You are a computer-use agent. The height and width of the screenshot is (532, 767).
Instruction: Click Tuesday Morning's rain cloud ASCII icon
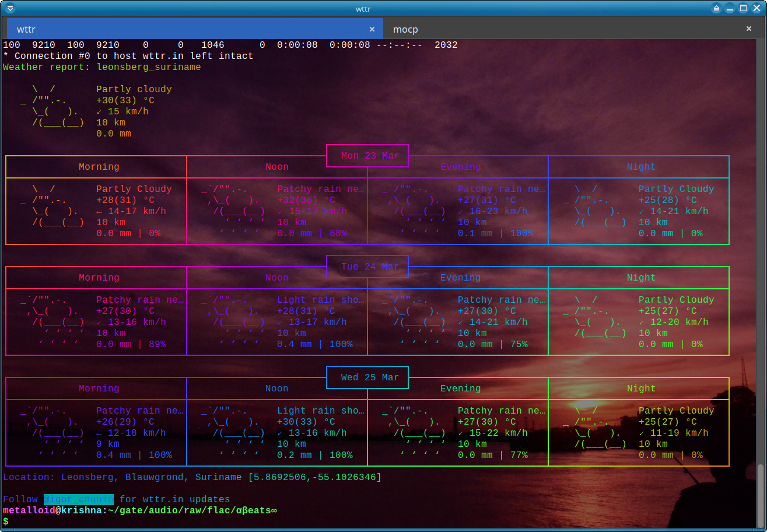52,322
